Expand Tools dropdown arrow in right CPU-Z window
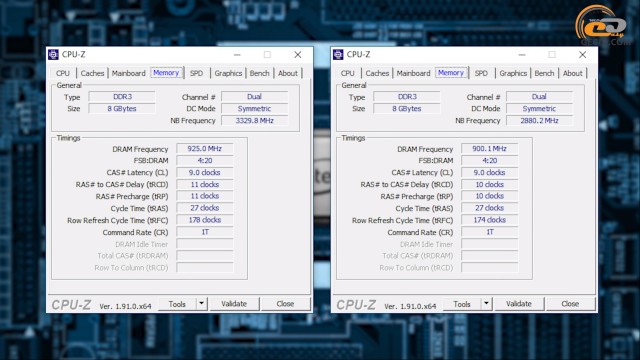 pos(487,304)
